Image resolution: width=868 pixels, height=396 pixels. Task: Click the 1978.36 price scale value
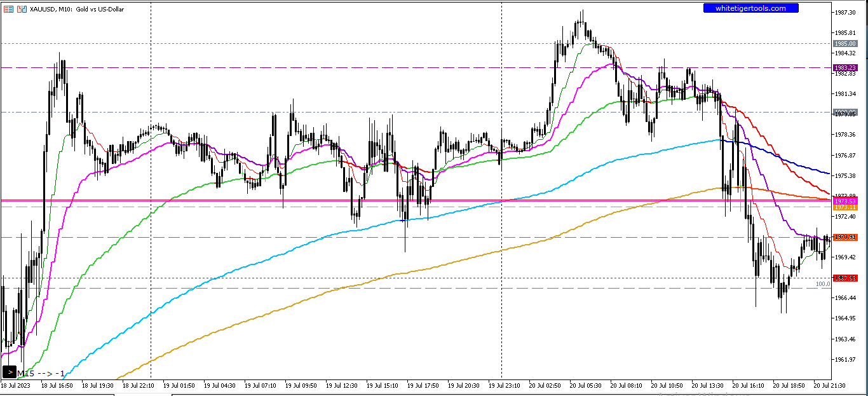[845, 134]
